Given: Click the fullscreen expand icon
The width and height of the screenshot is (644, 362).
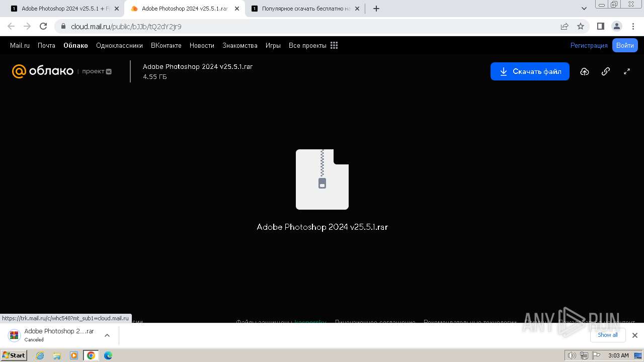Looking at the screenshot, I should click(x=627, y=71).
